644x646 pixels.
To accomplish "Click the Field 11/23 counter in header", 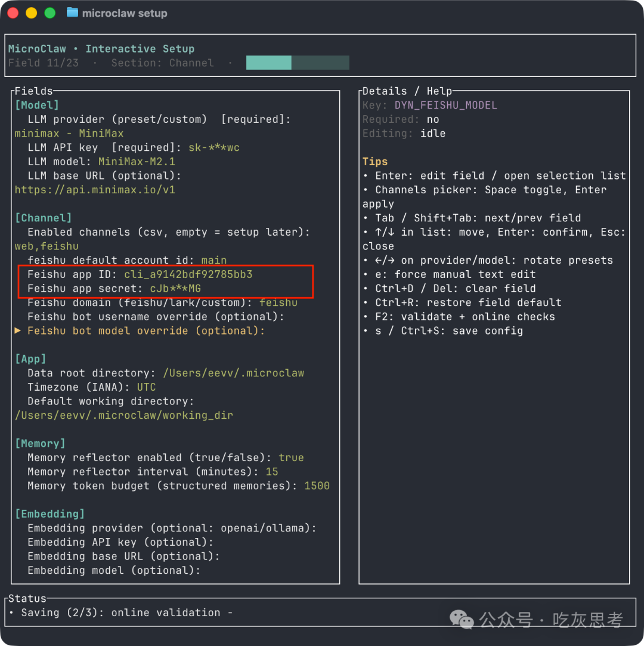I will tap(44, 63).
